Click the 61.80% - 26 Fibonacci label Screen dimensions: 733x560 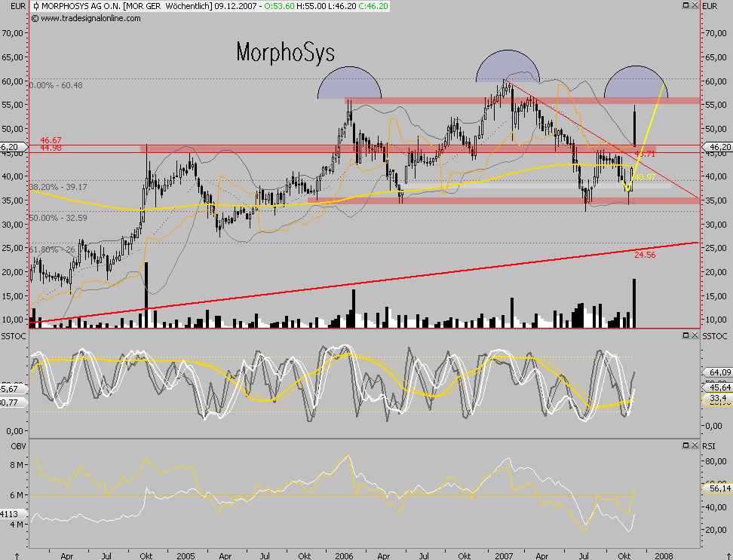tap(52, 250)
